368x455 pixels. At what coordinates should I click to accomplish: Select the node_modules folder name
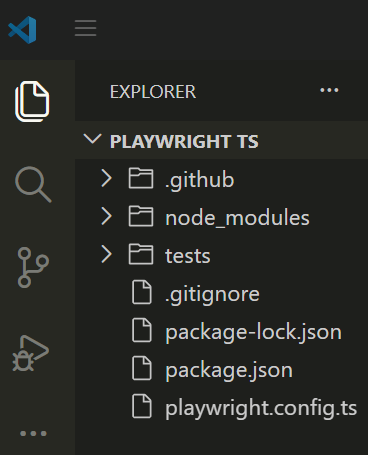point(237,218)
